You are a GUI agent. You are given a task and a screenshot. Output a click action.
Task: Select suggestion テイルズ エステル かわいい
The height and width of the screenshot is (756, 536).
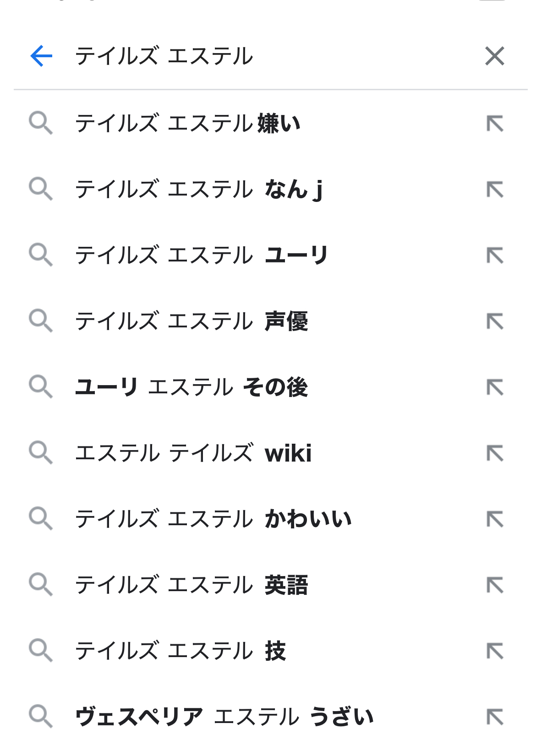coord(213,519)
